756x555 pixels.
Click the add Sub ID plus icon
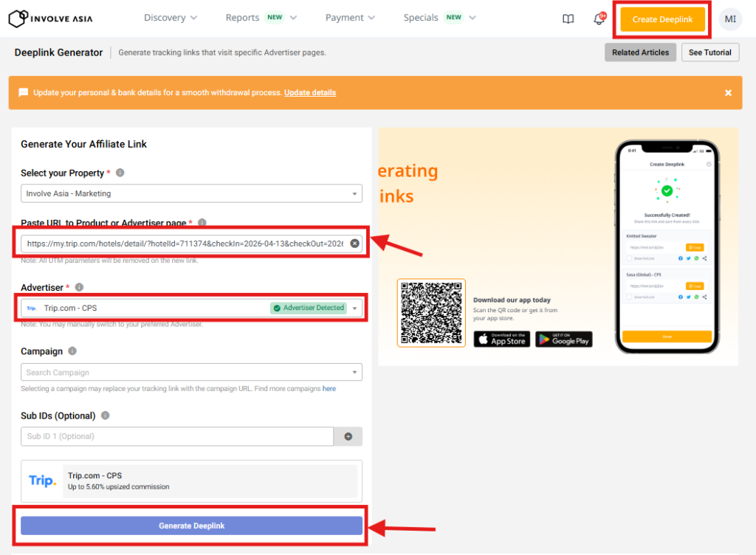click(348, 437)
